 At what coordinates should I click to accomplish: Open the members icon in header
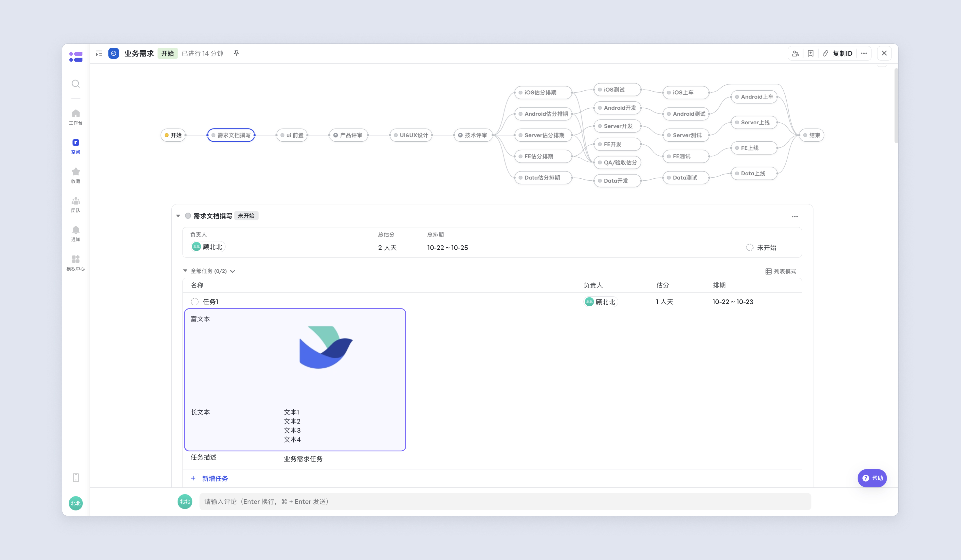tap(795, 54)
